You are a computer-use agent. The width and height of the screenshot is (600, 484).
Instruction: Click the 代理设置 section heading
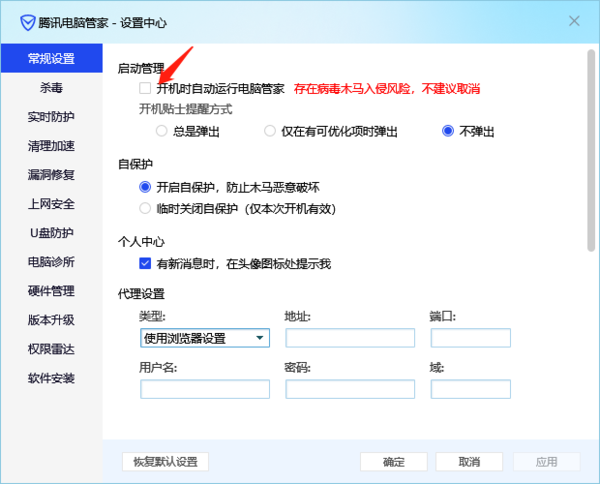[x=141, y=293]
